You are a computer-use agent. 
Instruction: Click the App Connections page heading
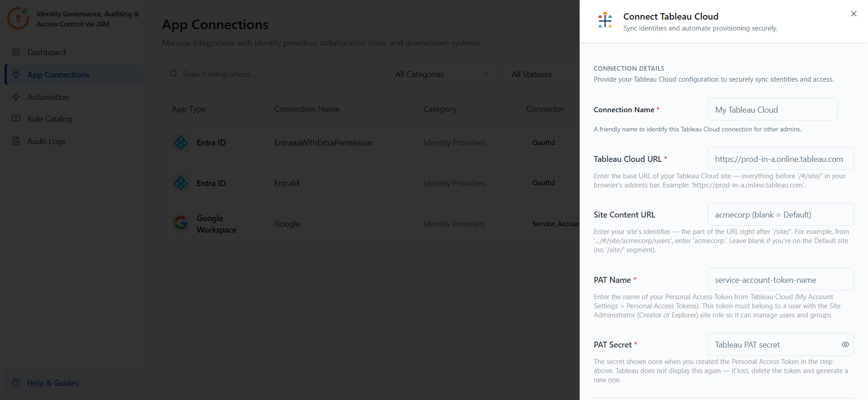(215, 24)
